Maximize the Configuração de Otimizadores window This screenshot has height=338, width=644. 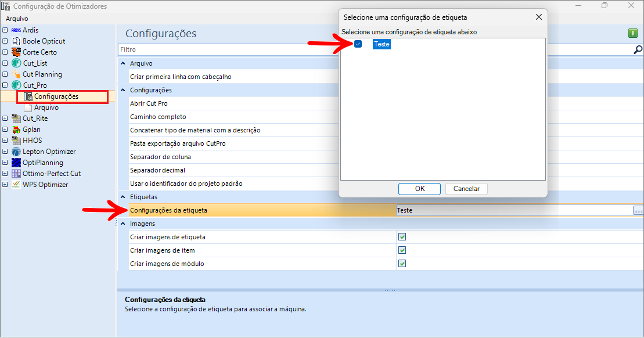point(605,6)
